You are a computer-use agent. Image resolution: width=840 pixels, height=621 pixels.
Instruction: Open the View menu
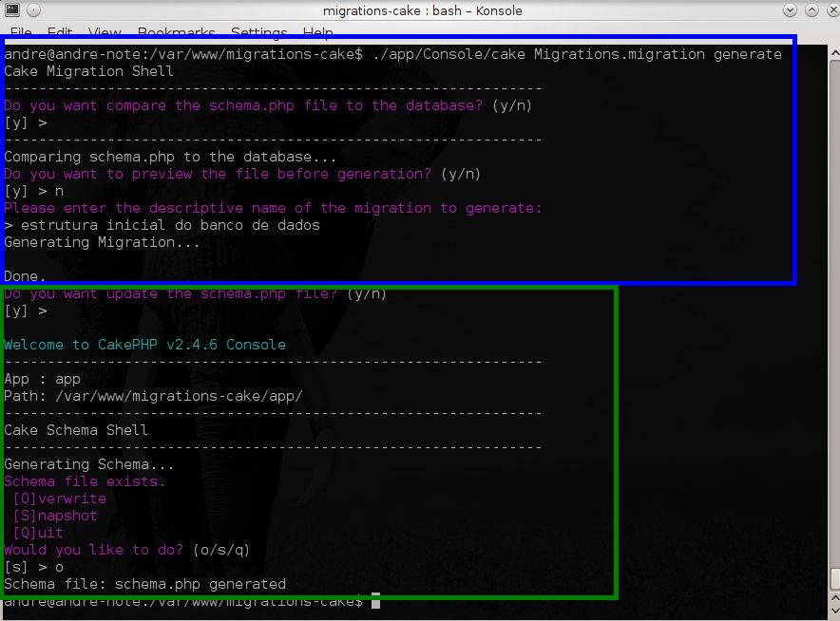tap(105, 32)
